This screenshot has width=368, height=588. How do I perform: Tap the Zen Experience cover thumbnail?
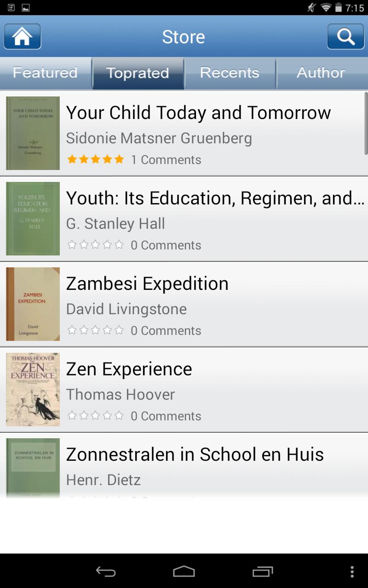pos(32,389)
